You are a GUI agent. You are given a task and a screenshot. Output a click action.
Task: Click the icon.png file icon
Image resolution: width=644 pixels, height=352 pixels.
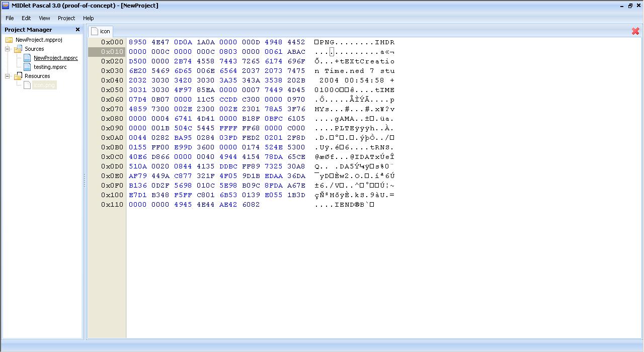click(x=27, y=85)
